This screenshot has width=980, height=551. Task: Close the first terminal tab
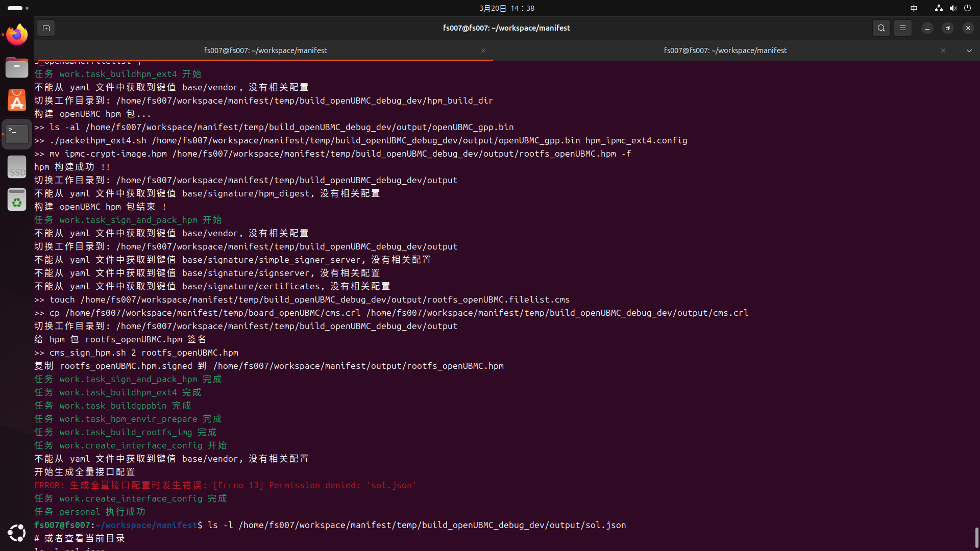pyautogui.click(x=483, y=51)
